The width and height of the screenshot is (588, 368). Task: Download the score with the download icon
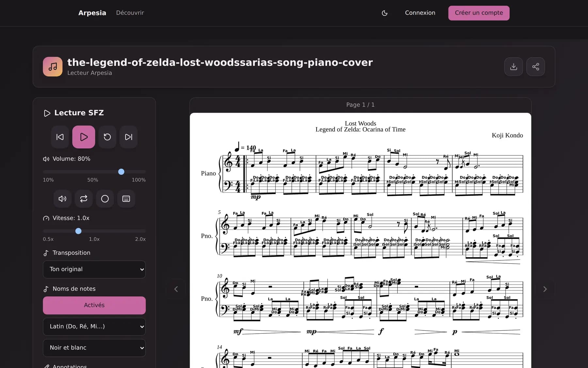pos(514,67)
